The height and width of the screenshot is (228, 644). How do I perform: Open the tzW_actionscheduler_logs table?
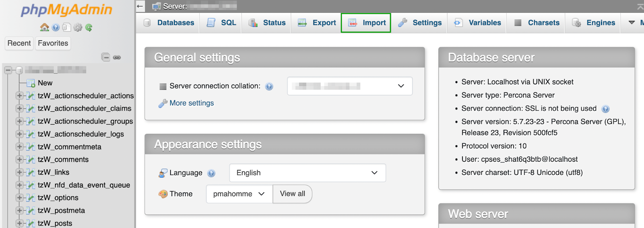pos(81,134)
